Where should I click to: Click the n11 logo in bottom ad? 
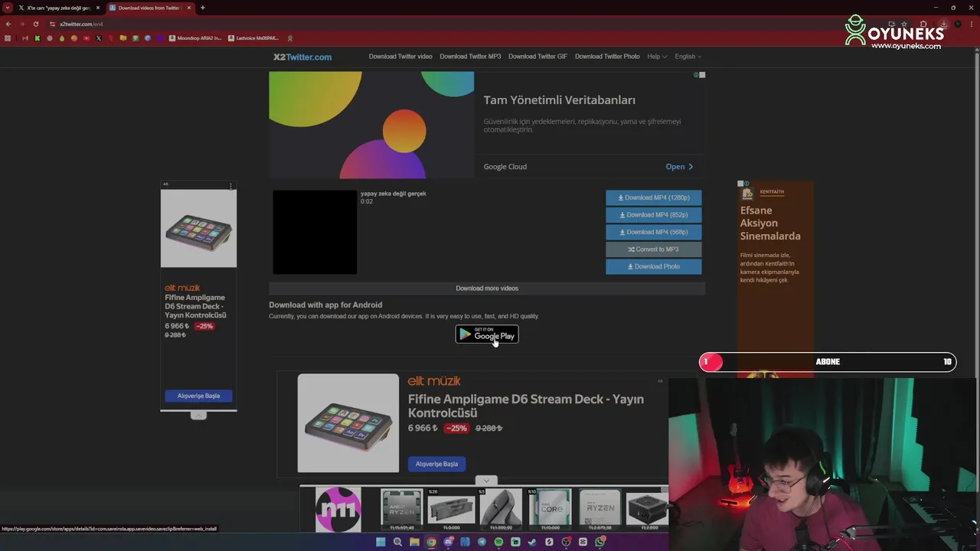338,510
